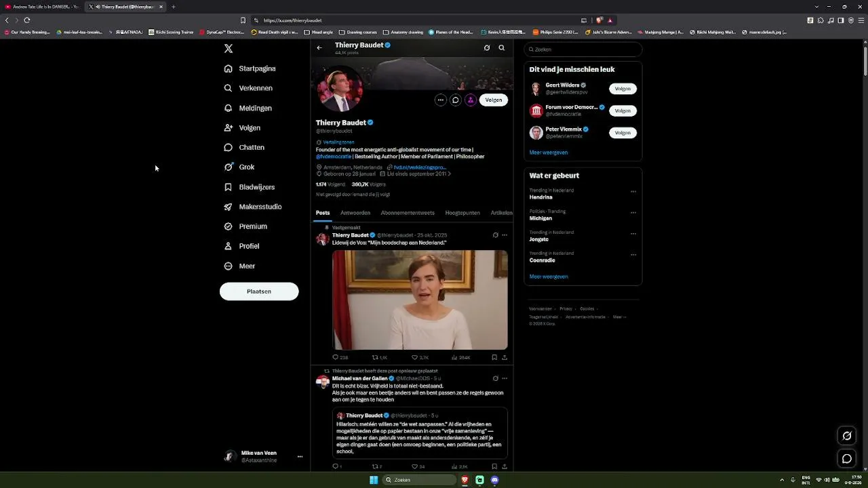Open a new browser tab
The height and width of the screenshot is (488, 868).
174,7
